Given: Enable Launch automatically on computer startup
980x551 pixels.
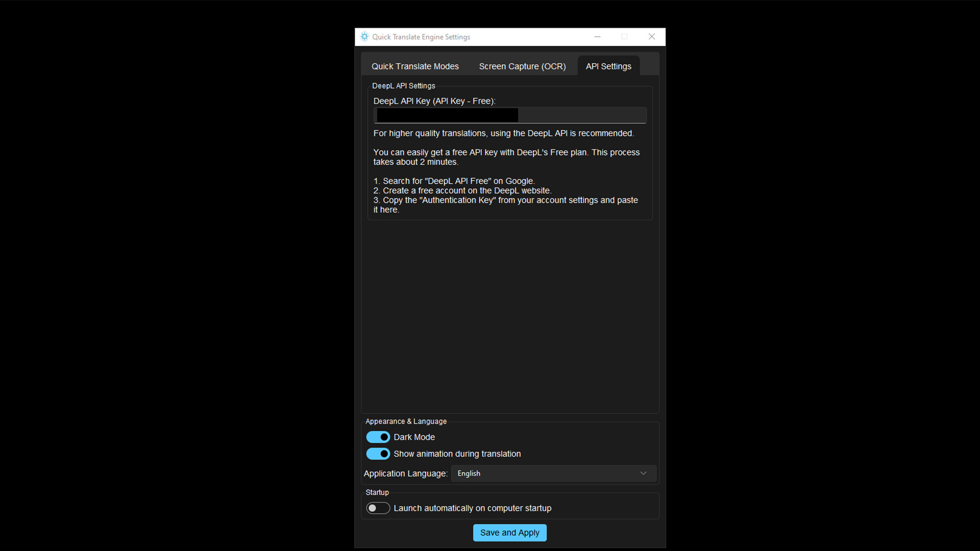Looking at the screenshot, I should pyautogui.click(x=378, y=508).
